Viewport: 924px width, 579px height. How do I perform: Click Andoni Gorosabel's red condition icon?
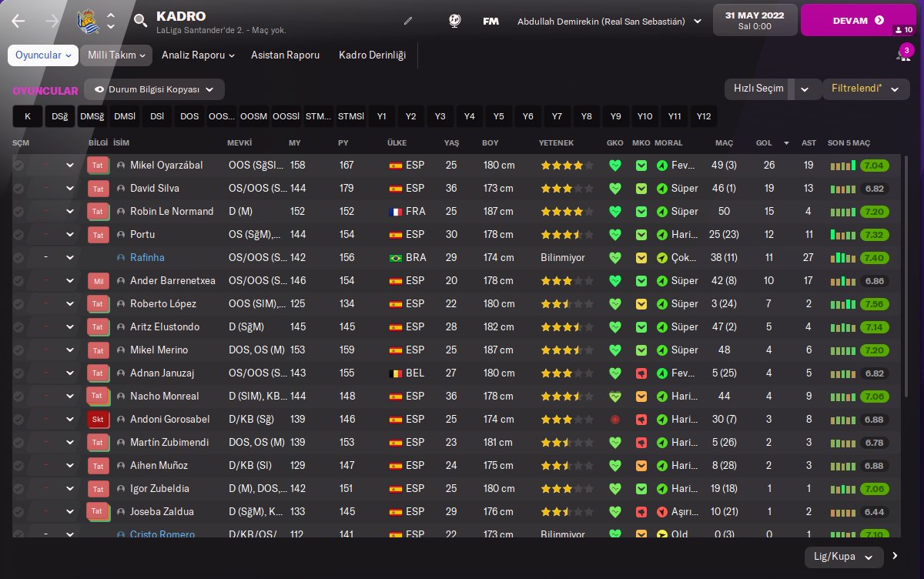coord(614,420)
